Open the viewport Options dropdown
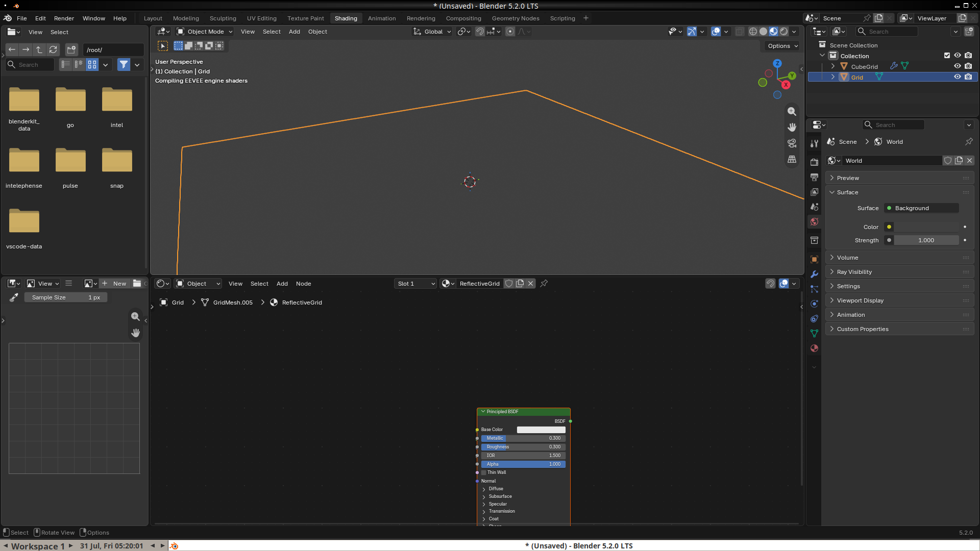The height and width of the screenshot is (551, 980). (782, 46)
